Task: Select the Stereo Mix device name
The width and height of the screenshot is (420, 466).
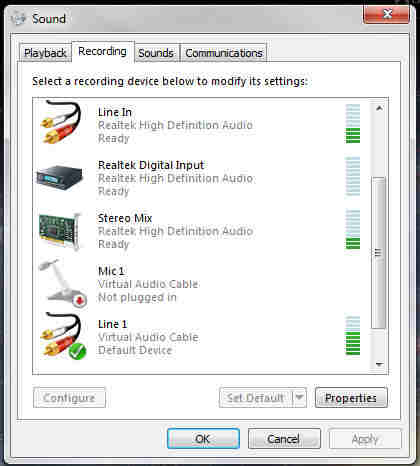Action: (x=125, y=218)
